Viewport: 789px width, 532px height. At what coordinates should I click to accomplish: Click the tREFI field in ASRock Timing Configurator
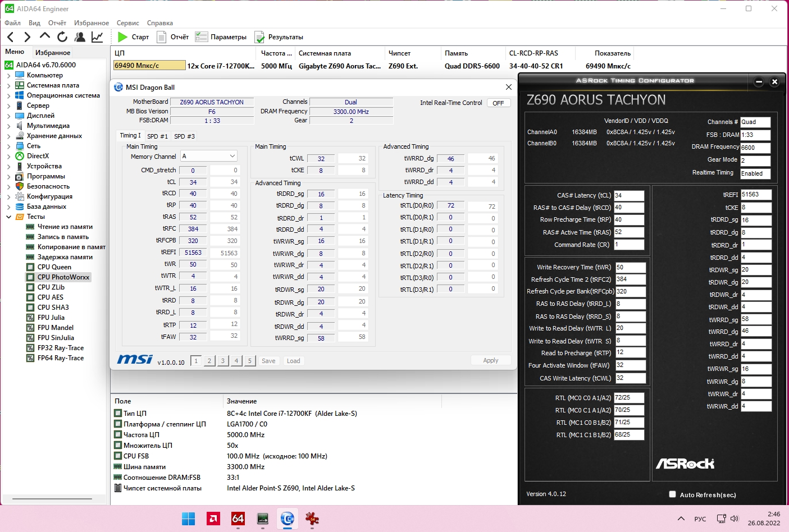tap(756, 195)
